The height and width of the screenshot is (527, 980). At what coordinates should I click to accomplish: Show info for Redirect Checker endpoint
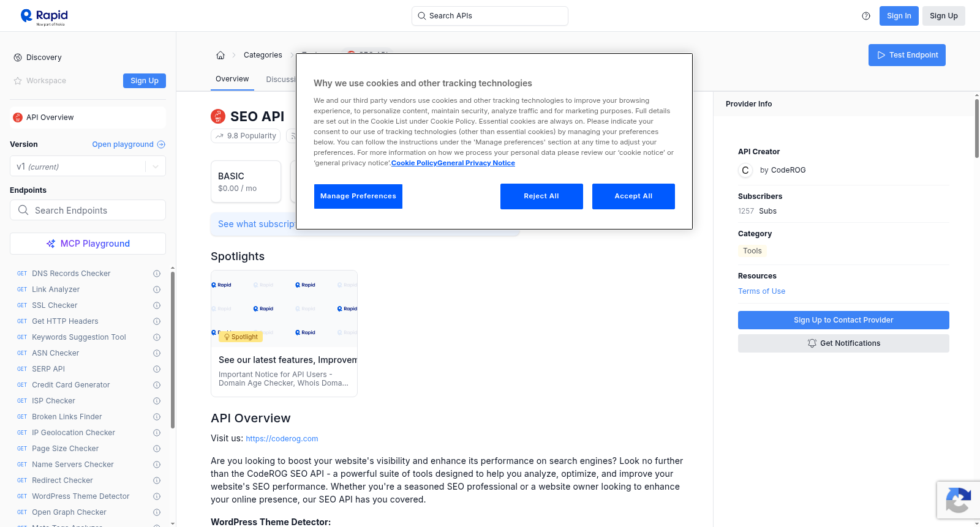(157, 480)
